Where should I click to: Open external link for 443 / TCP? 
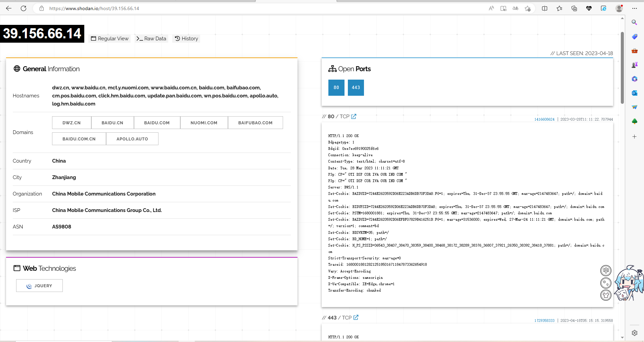tap(356, 317)
